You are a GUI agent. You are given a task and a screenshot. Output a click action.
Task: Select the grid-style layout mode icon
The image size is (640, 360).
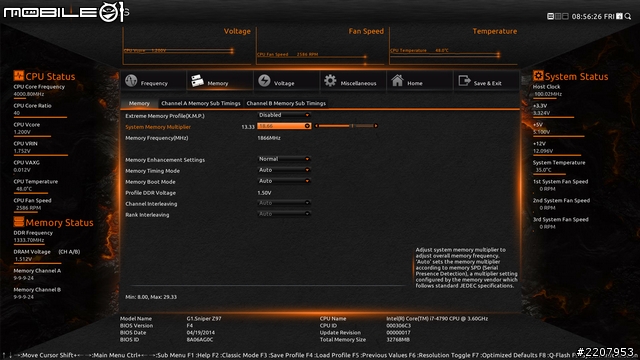tap(558, 16)
